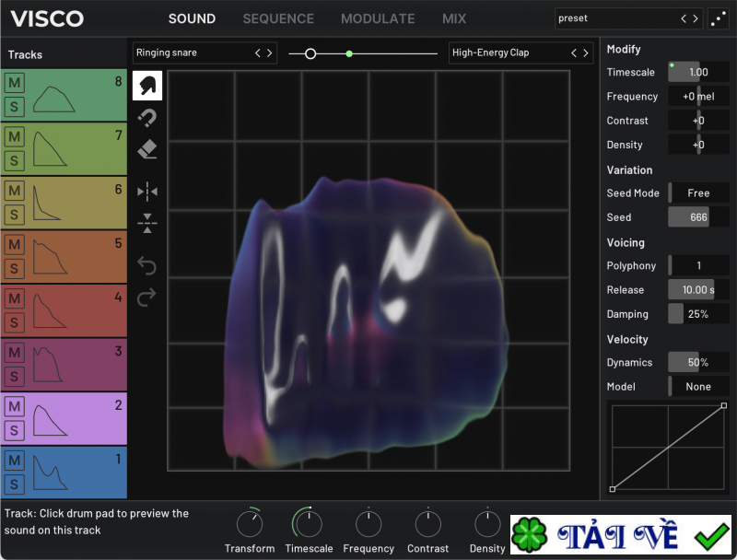Open the Seed Mode Free dropdown
This screenshot has height=560, width=737.
coord(698,193)
